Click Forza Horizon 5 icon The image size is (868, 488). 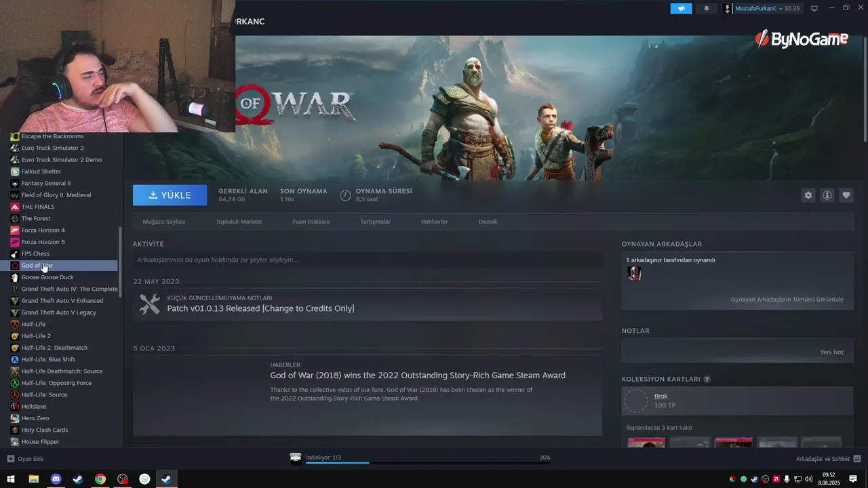tap(15, 242)
